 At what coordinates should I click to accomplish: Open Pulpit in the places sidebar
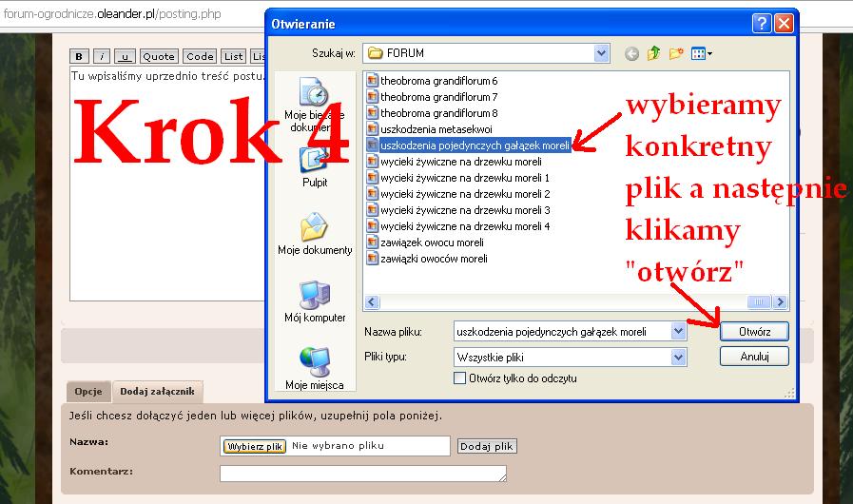[314, 166]
